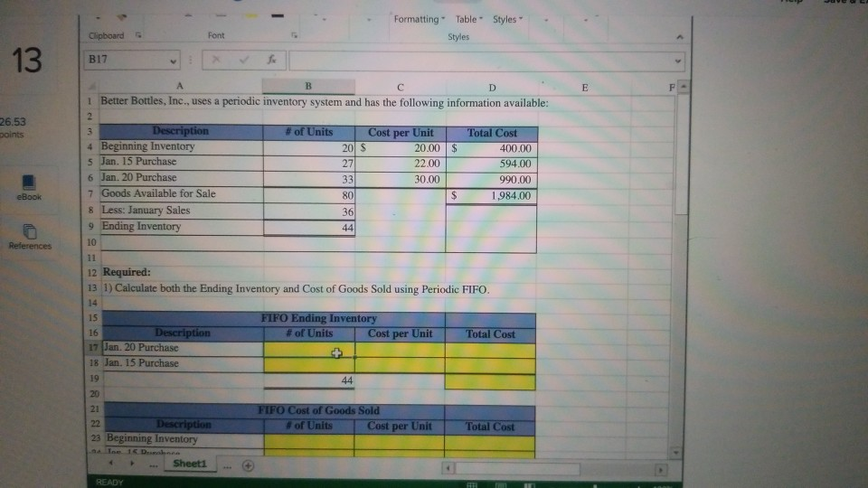Viewport: 868px width, 488px height.
Task: Select row 17 header
Action: tap(93, 348)
